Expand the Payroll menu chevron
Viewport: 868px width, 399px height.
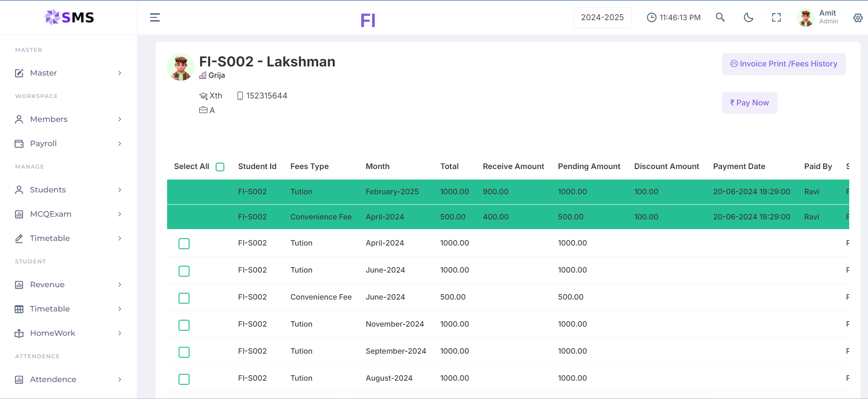pyautogui.click(x=119, y=143)
